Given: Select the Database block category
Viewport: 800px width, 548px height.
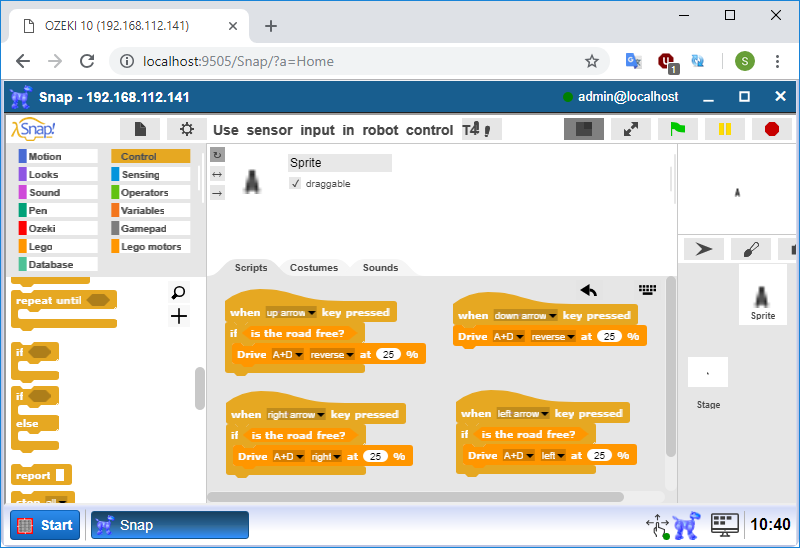Looking at the screenshot, I should (58, 264).
